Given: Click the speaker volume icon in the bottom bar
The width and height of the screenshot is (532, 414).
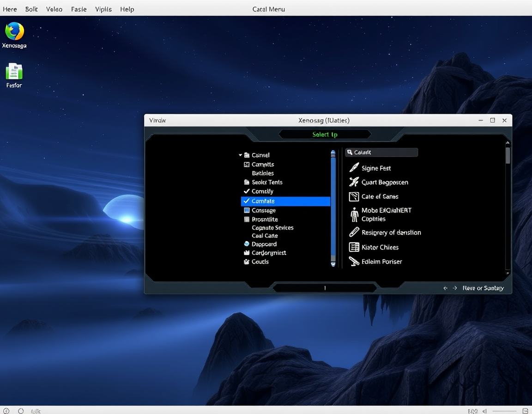Looking at the screenshot, I should [484, 411].
